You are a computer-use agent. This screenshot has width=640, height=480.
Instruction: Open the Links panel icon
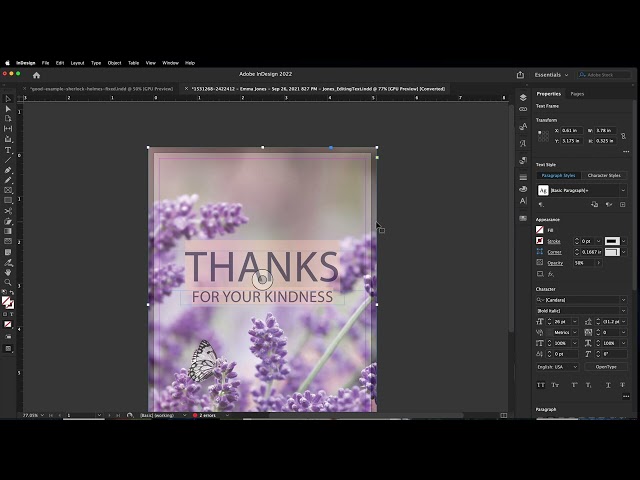click(x=523, y=109)
